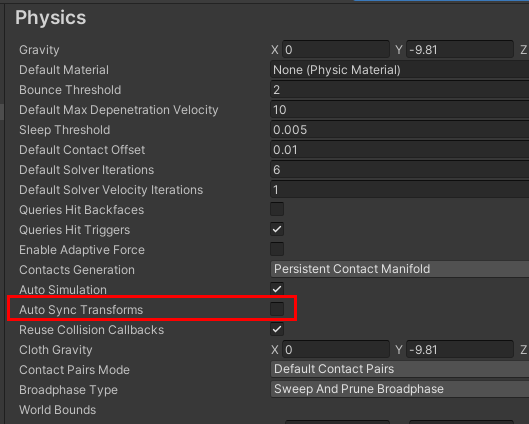Screen dimensions: 529x424
Task: Click the Default Solver Iterations field
Action: (x=400, y=170)
